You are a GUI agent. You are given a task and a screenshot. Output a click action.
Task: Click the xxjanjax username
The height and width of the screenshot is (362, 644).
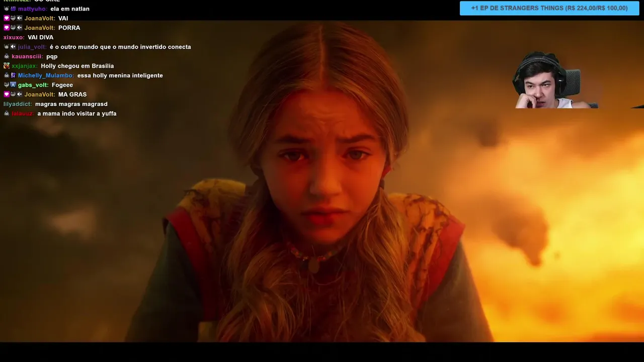(x=25, y=66)
